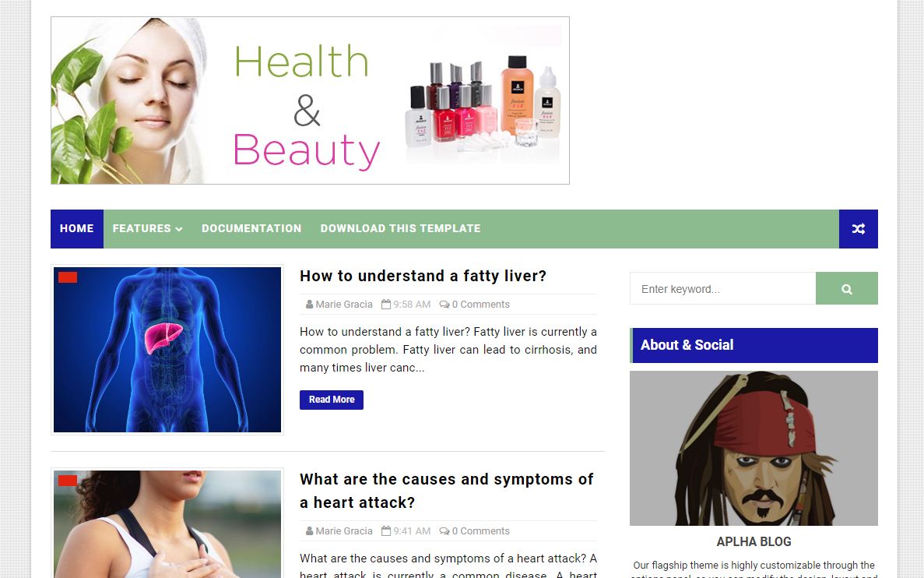Click the pirate avatar image in About & Social
Viewport: 924px width, 578px height.
pos(754,448)
